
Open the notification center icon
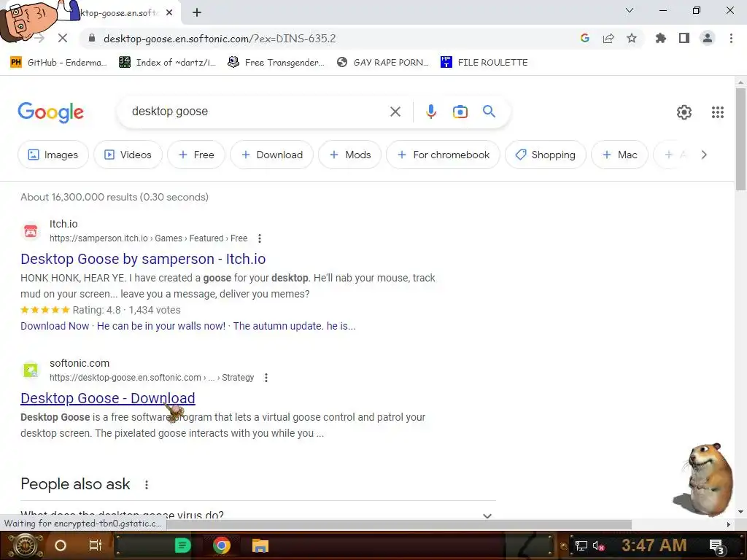click(717, 546)
